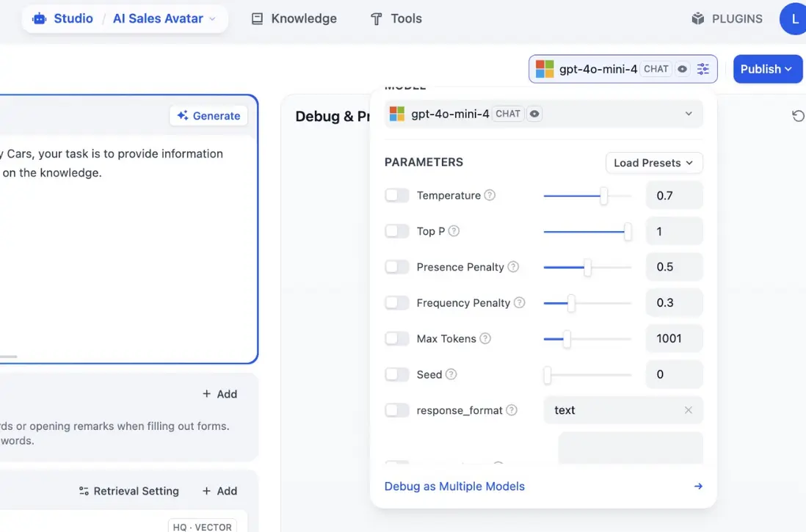Click the Generate prompt button

[x=208, y=116]
